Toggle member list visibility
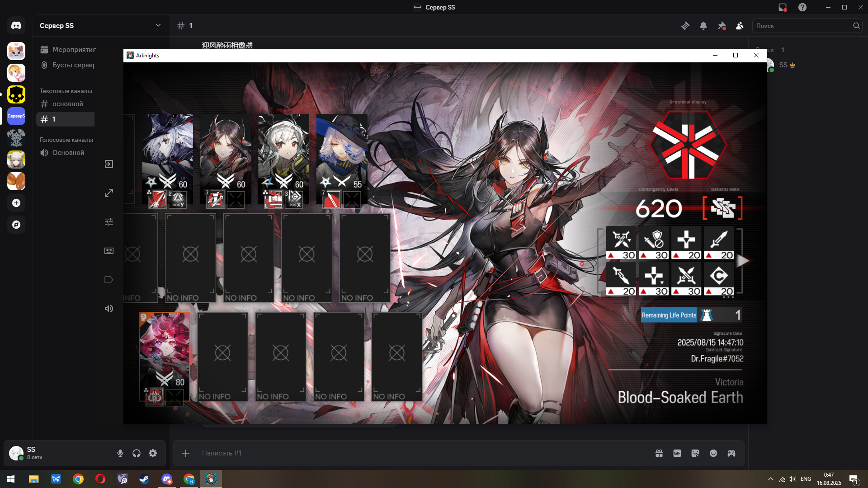This screenshot has height=488, width=868. pyautogui.click(x=740, y=26)
